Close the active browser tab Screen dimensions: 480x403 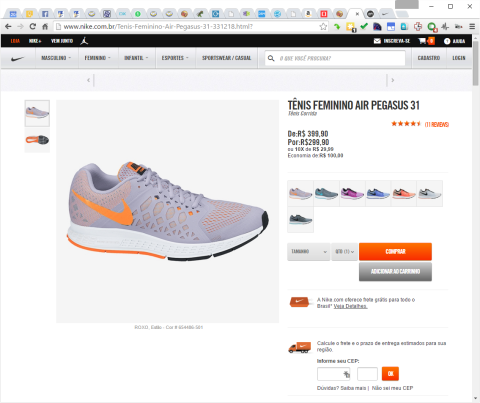[x=357, y=14]
